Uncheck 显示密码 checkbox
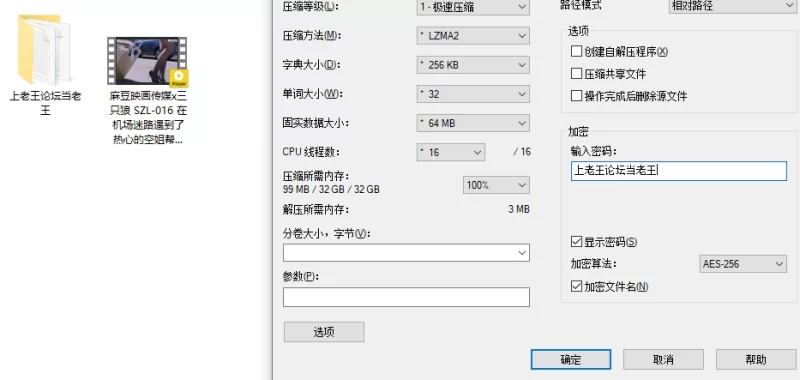This screenshot has width=800, height=380. 576,242
